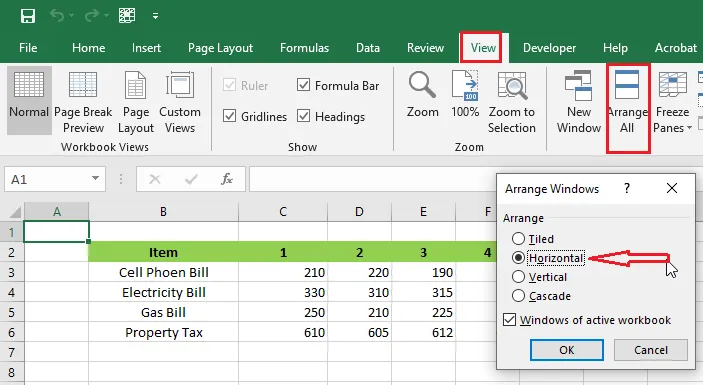Screen dimensions: 703x385
Task: Click the table grid icon in quick access toolbar
Action: click(x=127, y=16)
